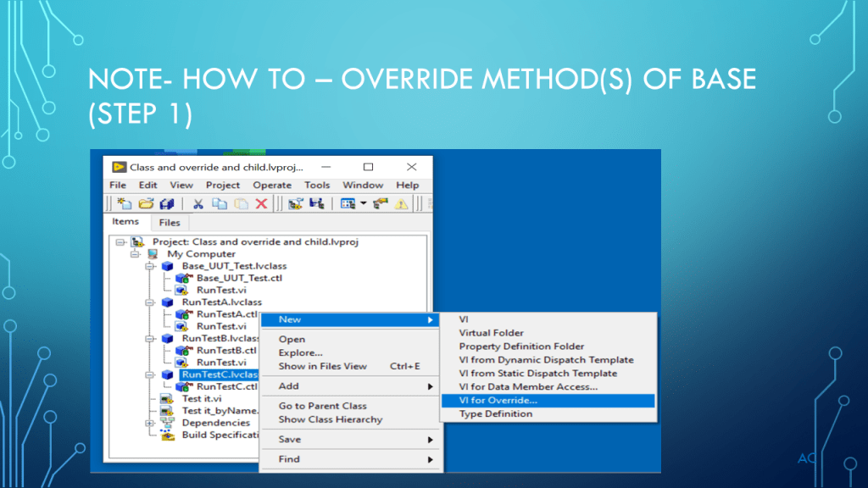
Task: Click the yellow warning triangle toolbar icon
Action: (x=401, y=203)
